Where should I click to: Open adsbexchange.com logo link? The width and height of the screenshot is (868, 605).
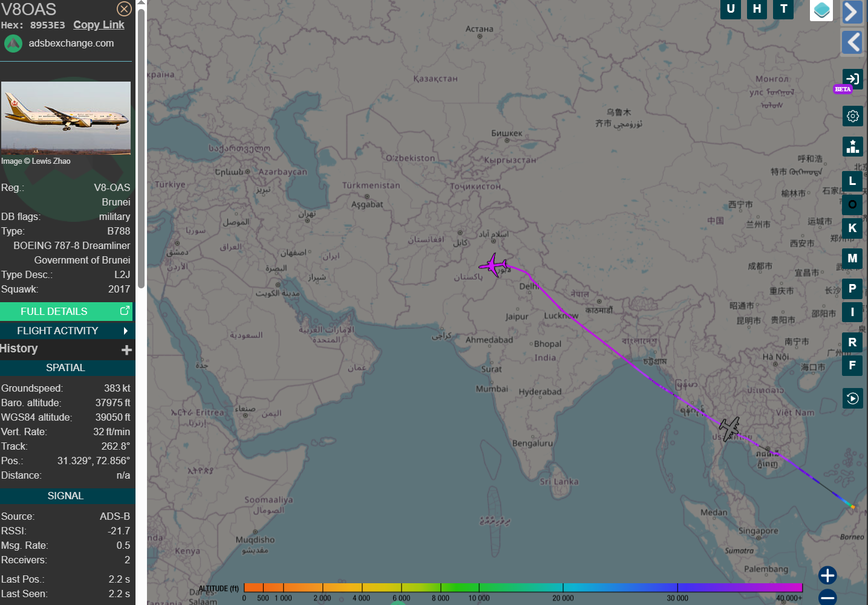point(13,44)
